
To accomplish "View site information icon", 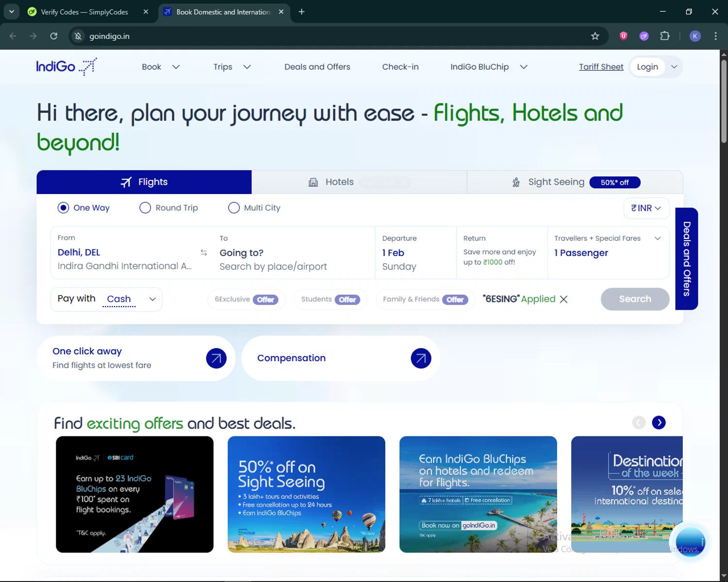I will [x=78, y=36].
